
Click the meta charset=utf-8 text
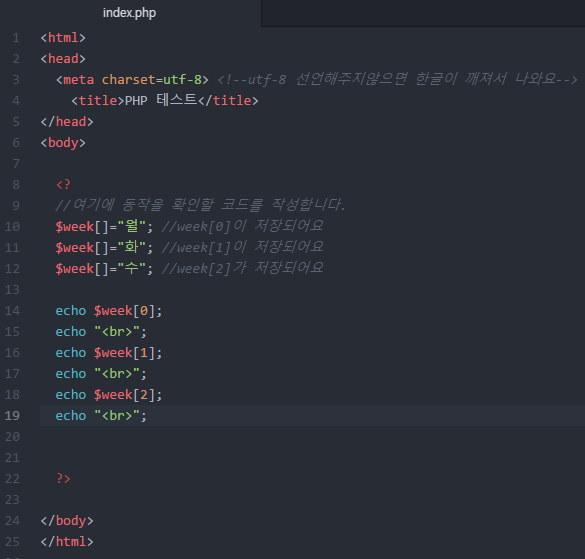[x=132, y=79]
